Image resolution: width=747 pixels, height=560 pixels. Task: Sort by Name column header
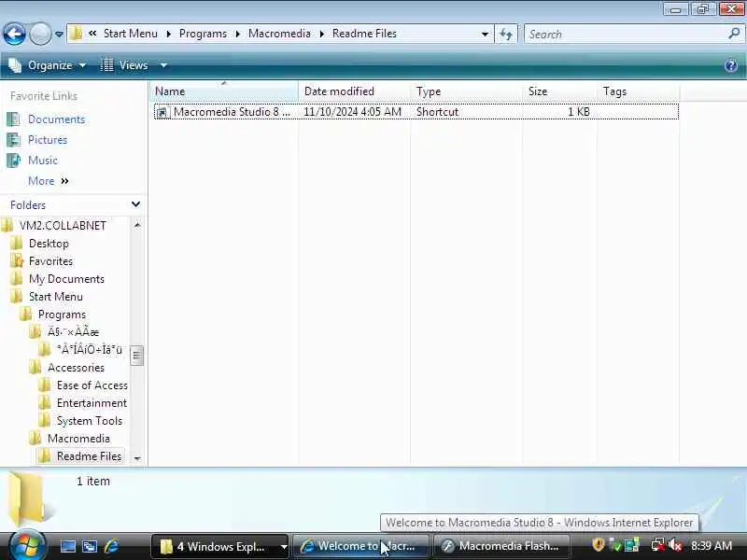pyautogui.click(x=224, y=91)
